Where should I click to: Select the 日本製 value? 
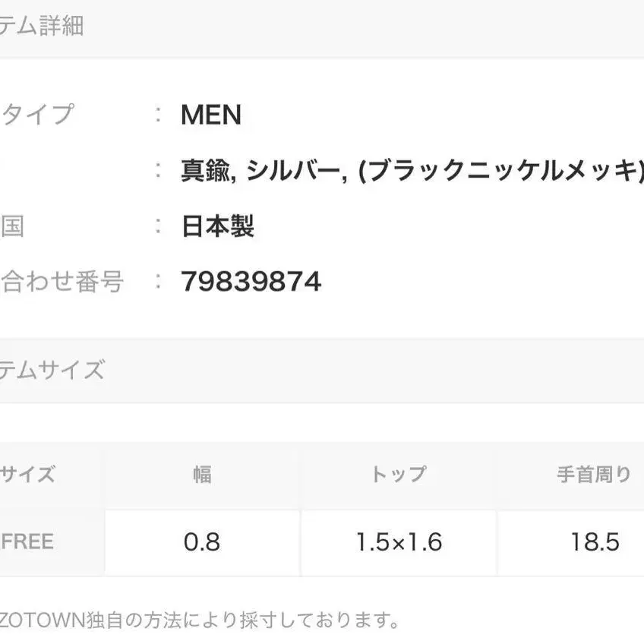click(x=217, y=226)
